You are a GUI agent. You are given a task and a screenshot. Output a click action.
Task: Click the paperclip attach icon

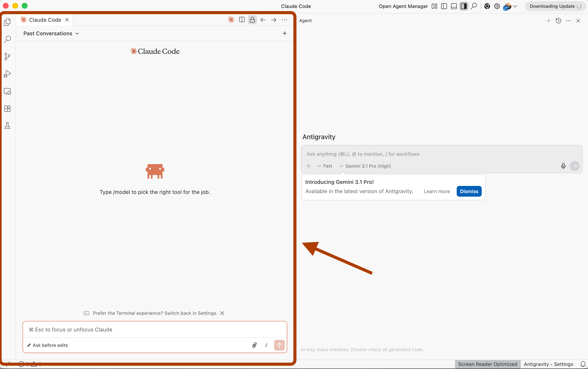point(254,345)
